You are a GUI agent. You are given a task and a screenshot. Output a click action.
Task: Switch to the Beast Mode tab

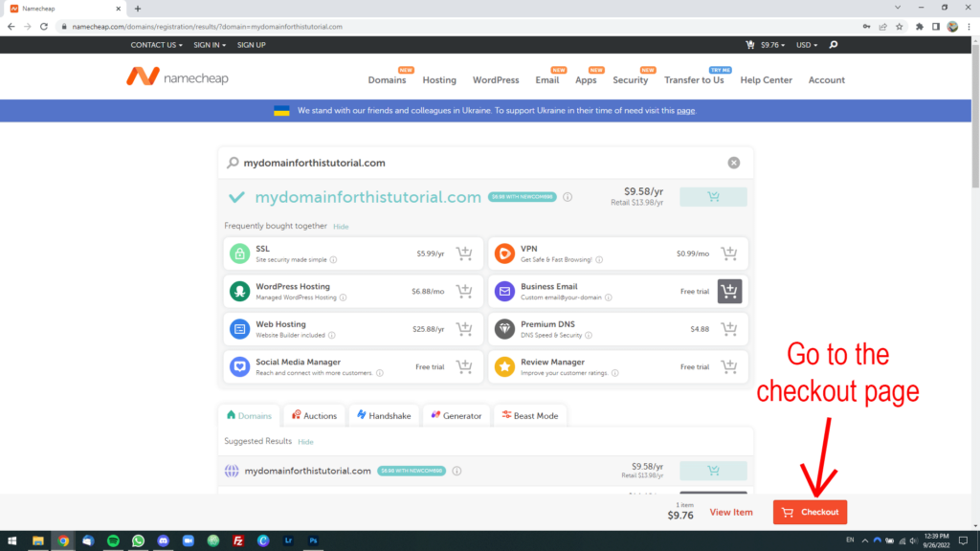(530, 415)
